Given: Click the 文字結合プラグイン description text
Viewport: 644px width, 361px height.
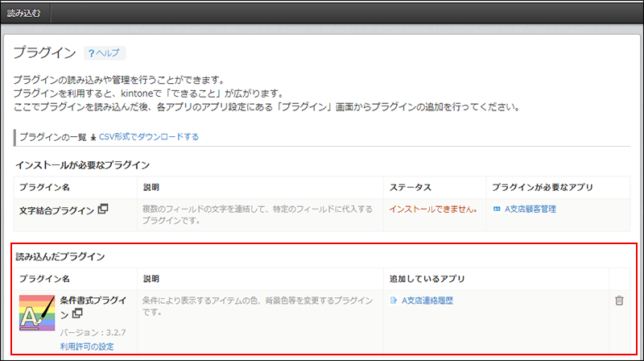Looking at the screenshot, I should click(x=258, y=214).
